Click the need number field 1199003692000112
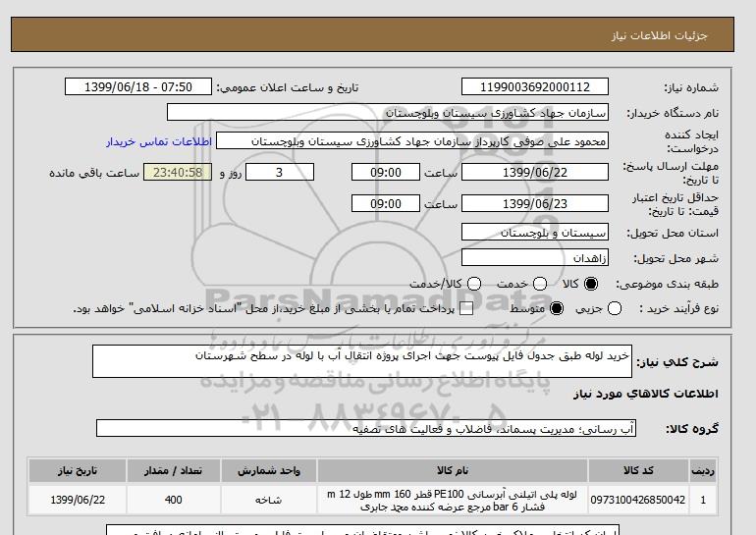Image resolution: width=756 pixels, height=535 pixels. tap(535, 86)
